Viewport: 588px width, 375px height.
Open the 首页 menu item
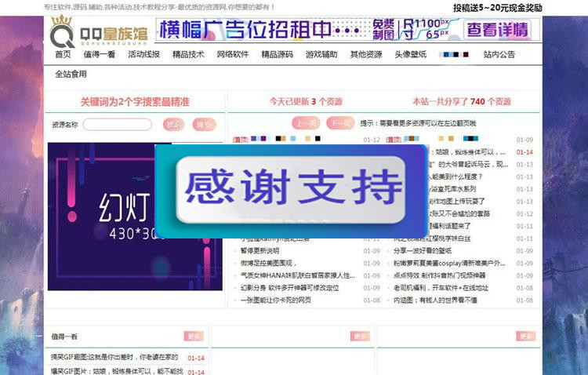(x=63, y=54)
